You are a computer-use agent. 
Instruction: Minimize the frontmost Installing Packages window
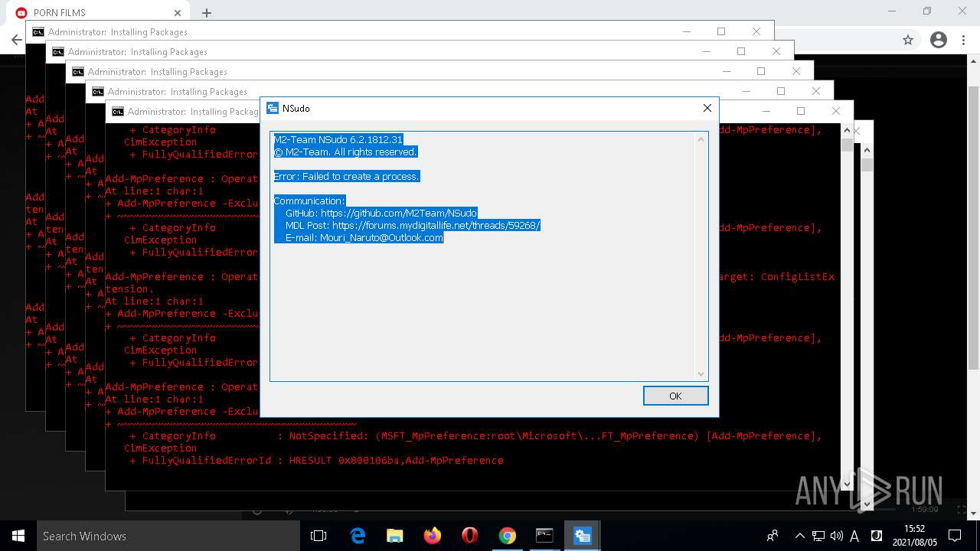coord(766,111)
